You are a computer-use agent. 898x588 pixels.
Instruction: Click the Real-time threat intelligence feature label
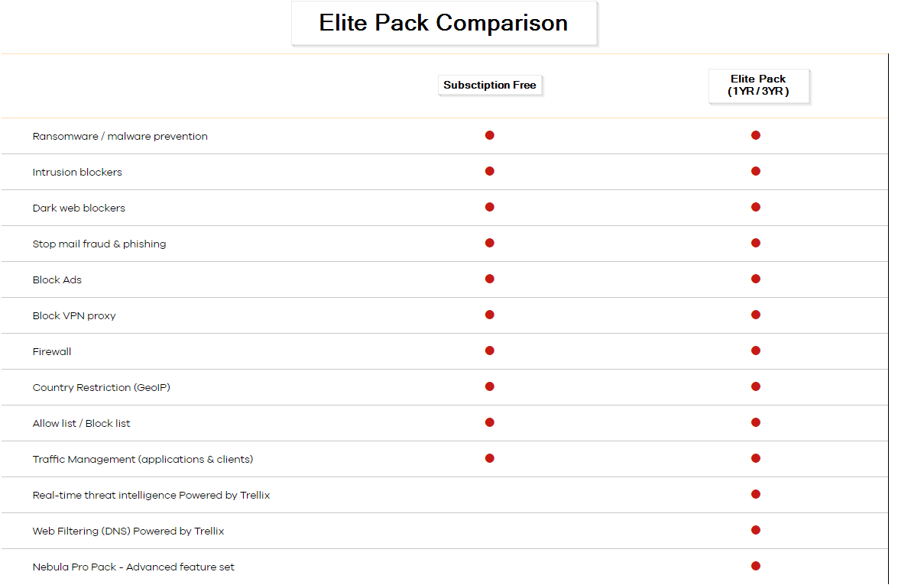pyautogui.click(x=151, y=496)
